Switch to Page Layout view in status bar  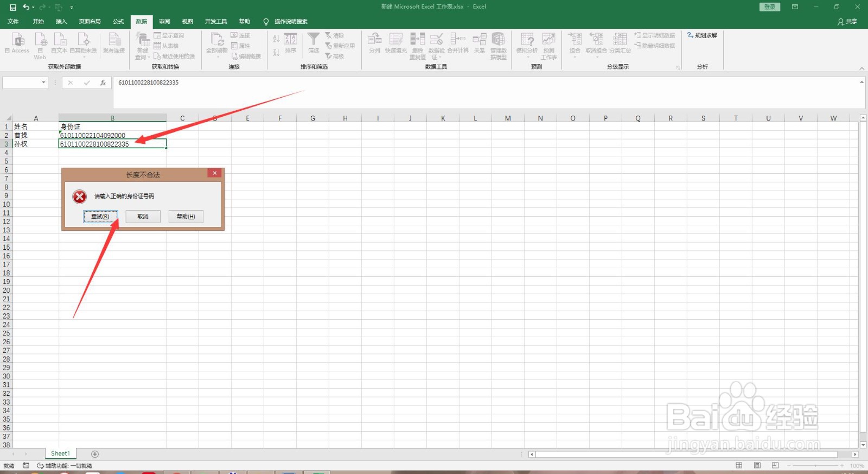[757, 465]
